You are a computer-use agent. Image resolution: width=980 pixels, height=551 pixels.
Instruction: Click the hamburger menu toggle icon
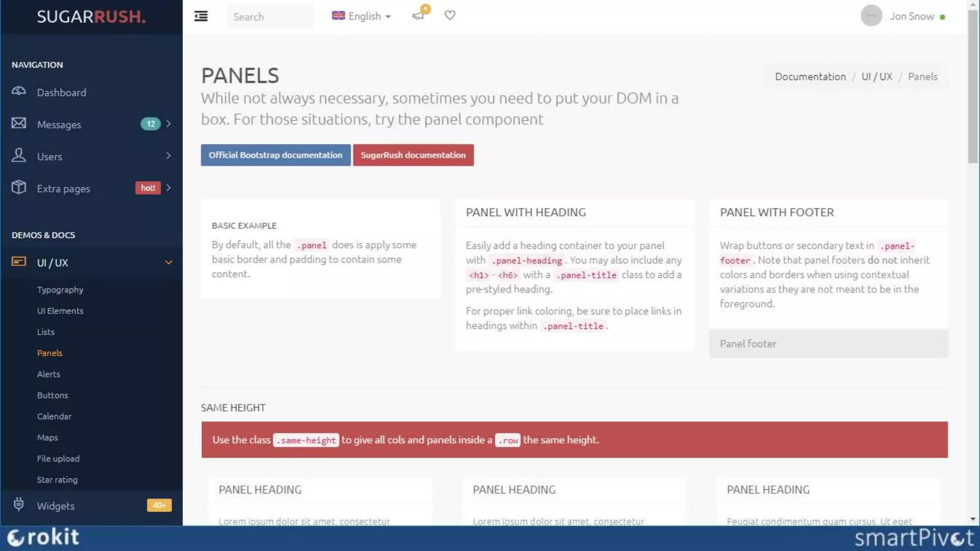click(x=201, y=16)
